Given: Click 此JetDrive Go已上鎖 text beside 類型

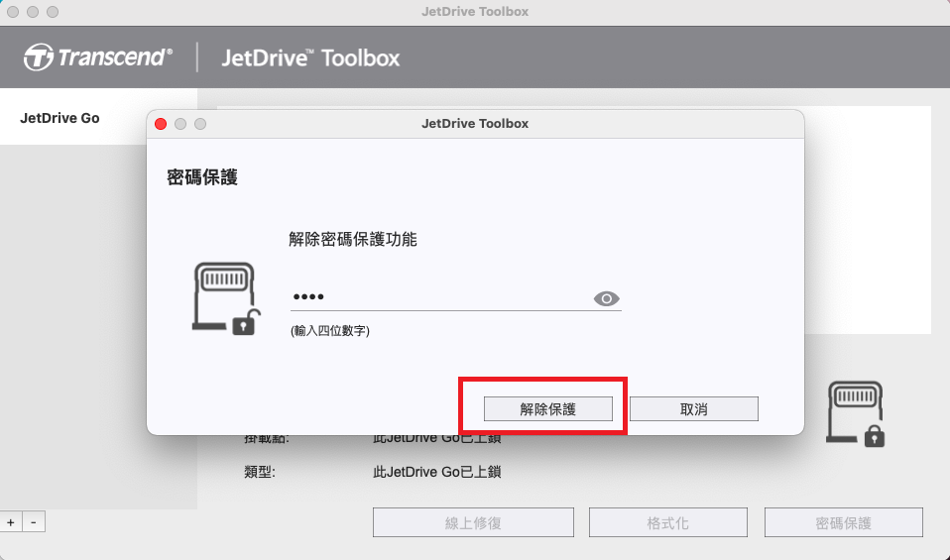Looking at the screenshot, I should (x=437, y=472).
